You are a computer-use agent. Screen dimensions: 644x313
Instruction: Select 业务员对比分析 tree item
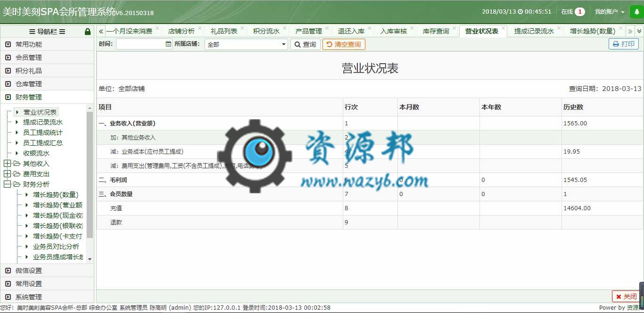[56, 247]
